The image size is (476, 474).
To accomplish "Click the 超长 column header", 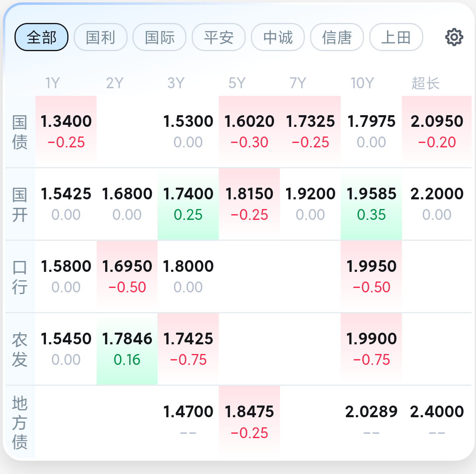I will [425, 83].
